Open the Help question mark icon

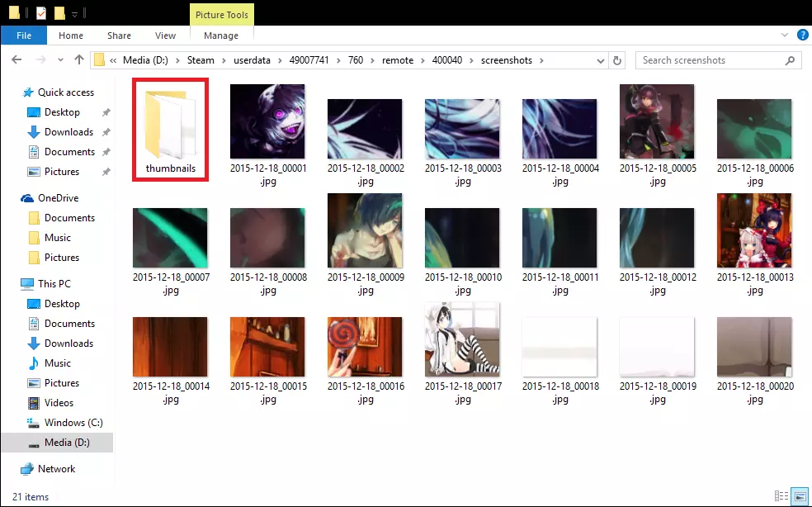point(802,36)
